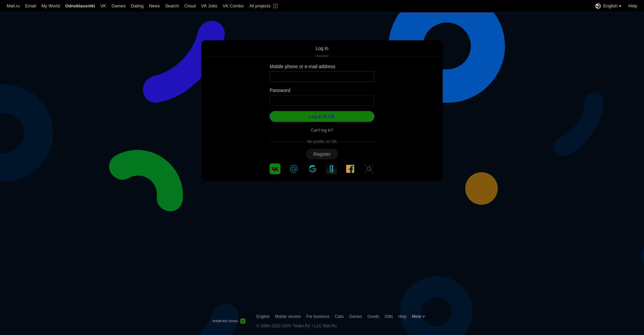Click the Register button
Viewport: 644px width, 335px height.
(x=322, y=154)
